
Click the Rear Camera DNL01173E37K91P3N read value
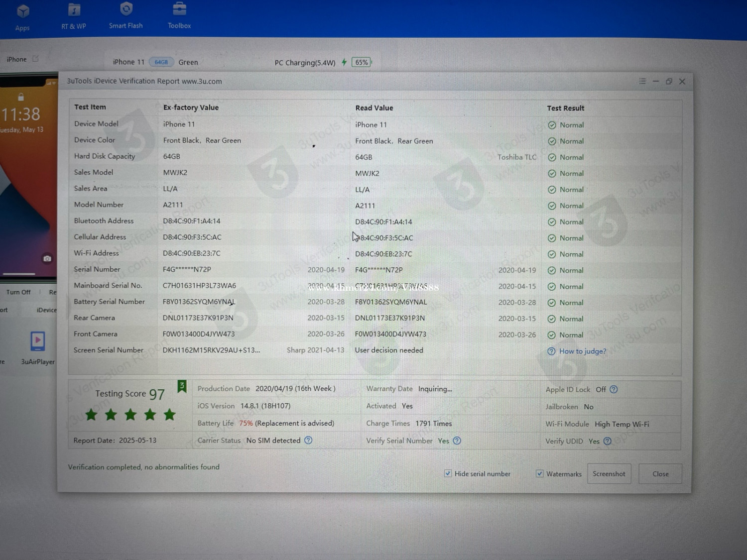[390, 318]
